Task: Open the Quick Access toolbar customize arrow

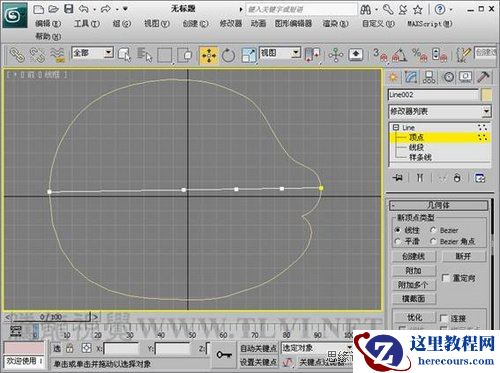Action: pyautogui.click(x=125, y=9)
